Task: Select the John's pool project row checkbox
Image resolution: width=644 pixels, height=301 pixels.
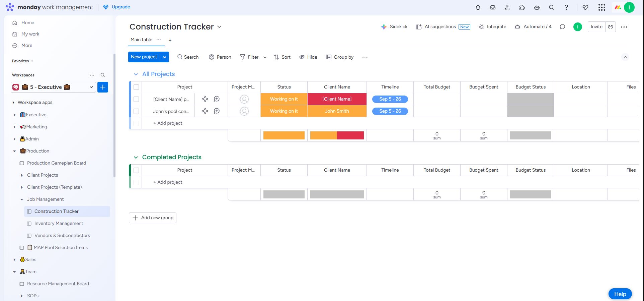Action: [136, 111]
